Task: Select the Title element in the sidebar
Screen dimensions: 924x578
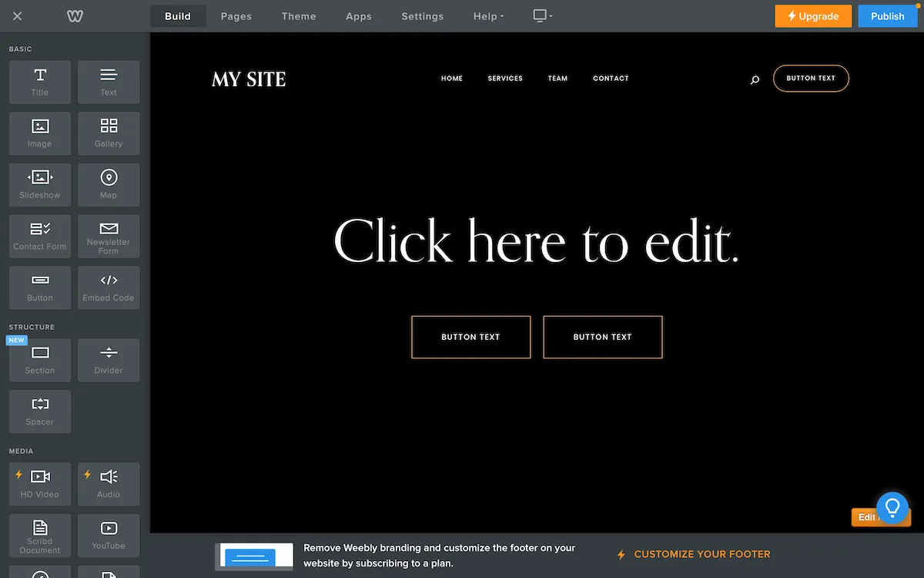Action: point(40,82)
